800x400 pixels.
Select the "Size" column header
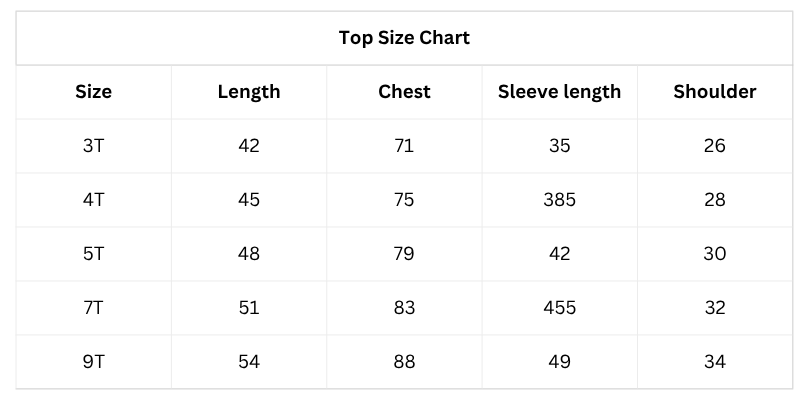(93, 92)
